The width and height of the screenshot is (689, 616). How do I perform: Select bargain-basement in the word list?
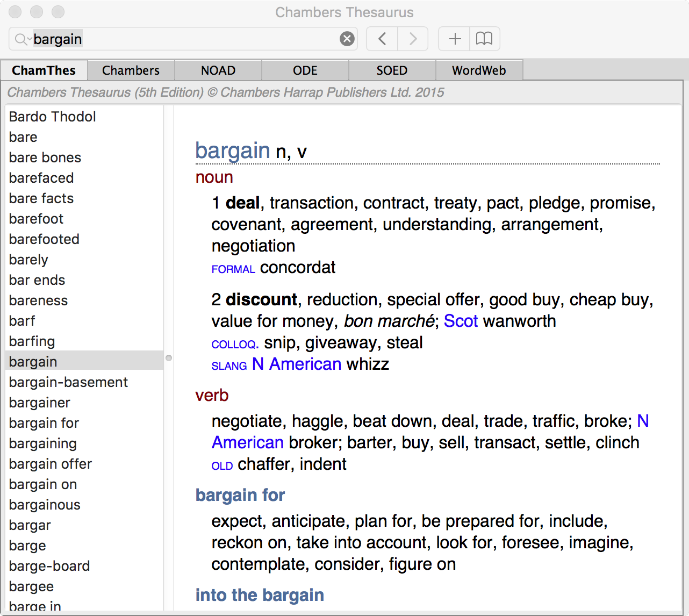tap(84, 382)
